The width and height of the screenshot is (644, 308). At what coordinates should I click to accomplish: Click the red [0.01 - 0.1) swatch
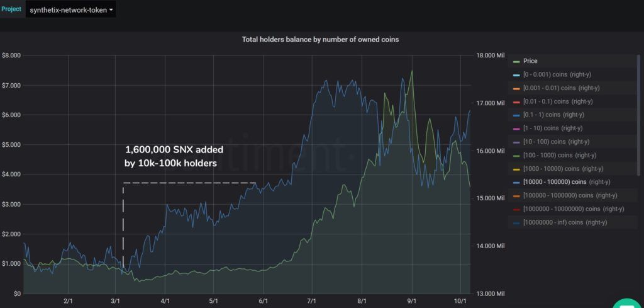click(x=517, y=102)
